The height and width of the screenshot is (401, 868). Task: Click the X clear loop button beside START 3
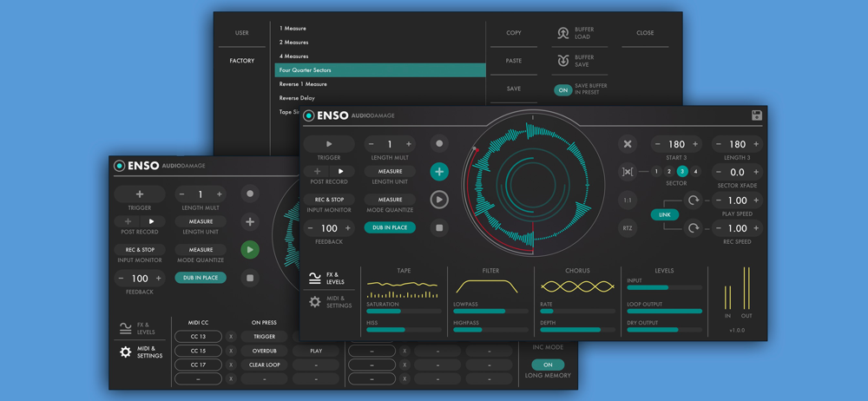pyautogui.click(x=628, y=144)
